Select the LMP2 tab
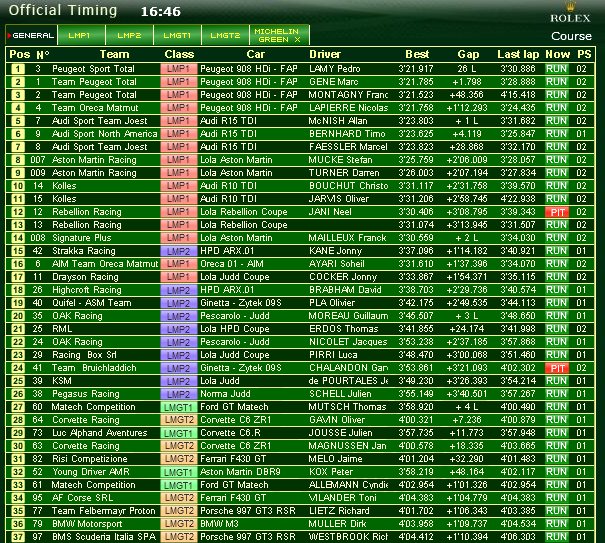The height and width of the screenshot is (543, 605). click(x=129, y=35)
